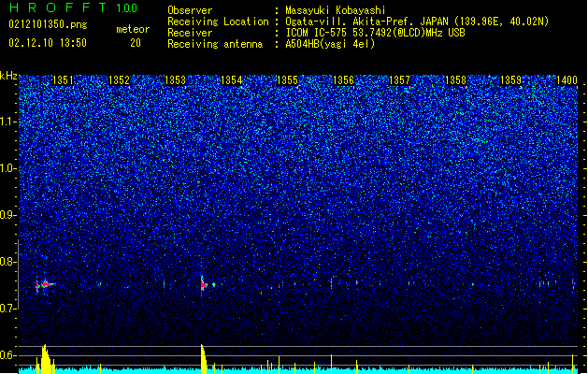This screenshot has width=588, height=374.
Task: Click the Observer label
Action: click(x=190, y=10)
